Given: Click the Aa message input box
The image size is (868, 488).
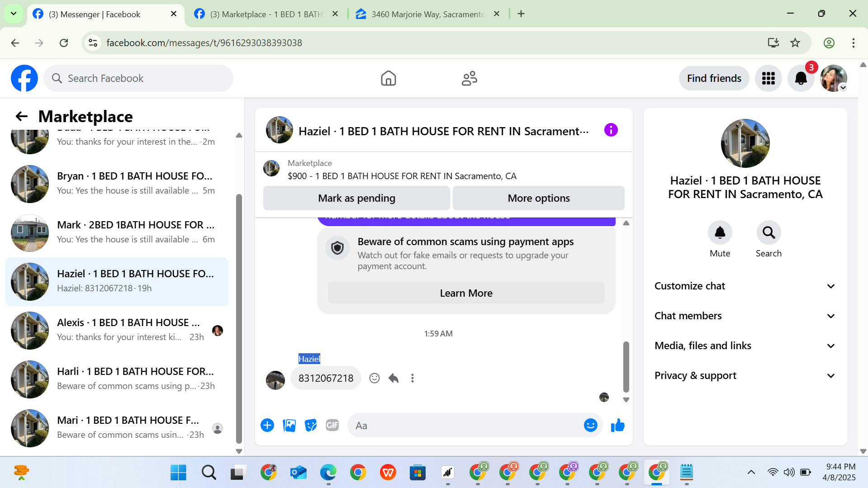Looking at the screenshot, I should [x=466, y=425].
